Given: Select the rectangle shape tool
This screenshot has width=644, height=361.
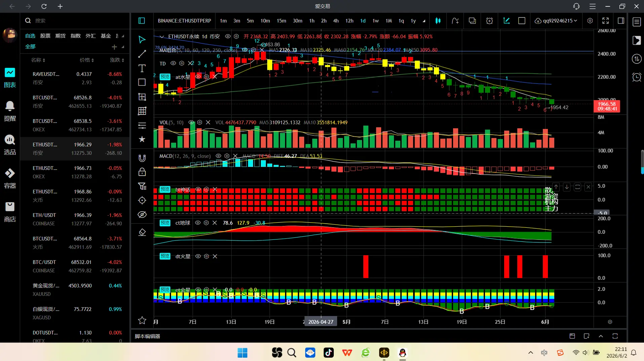Looking at the screenshot, I should click(142, 83).
